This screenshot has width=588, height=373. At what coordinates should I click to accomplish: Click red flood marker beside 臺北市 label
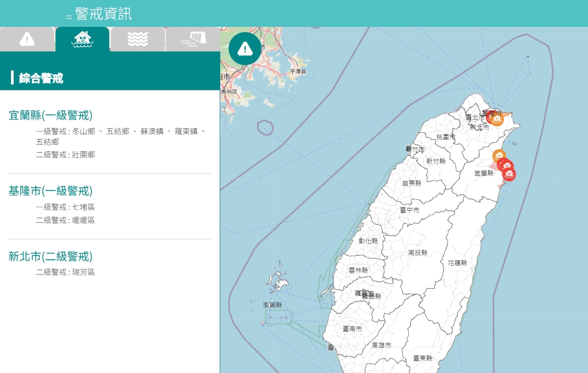pyautogui.click(x=488, y=117)
